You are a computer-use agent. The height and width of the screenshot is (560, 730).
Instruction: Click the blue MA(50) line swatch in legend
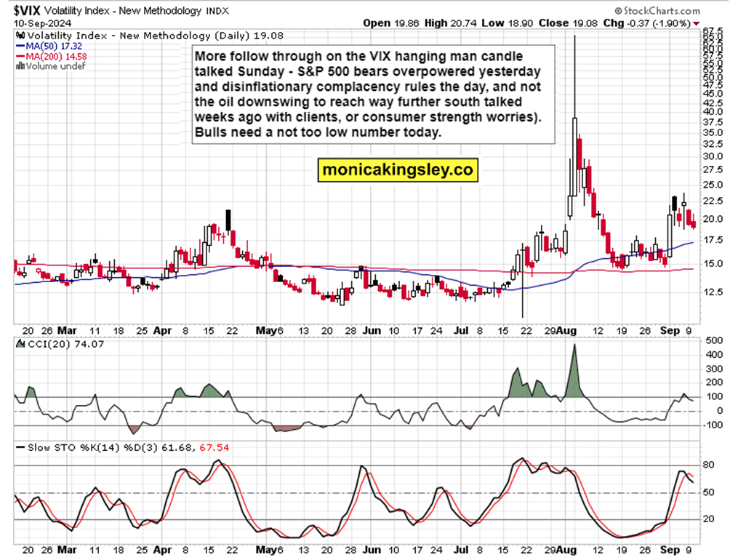(20, 46)
